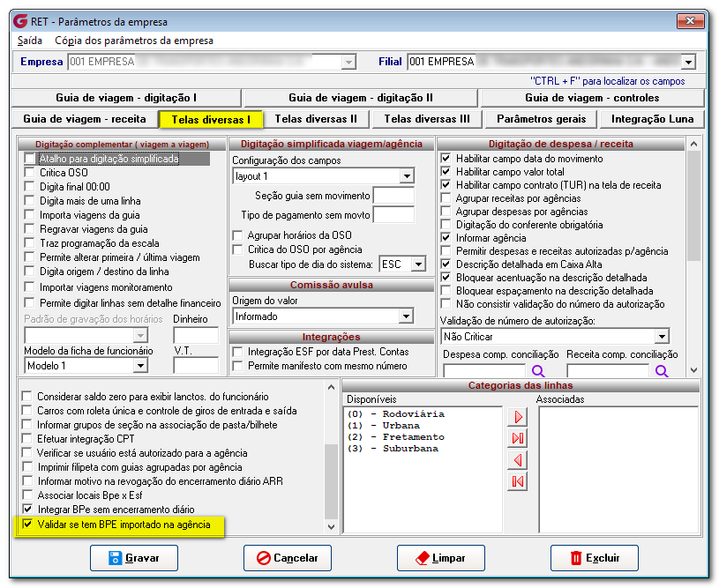
Task: Click the Despesa comp. conciliação input field
Action: click(484, 370)
